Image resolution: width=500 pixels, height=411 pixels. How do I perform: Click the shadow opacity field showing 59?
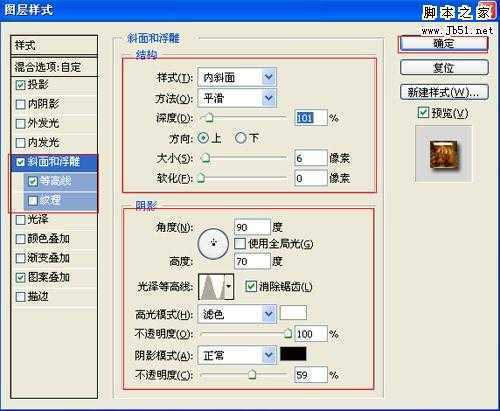tap(311, 375)
